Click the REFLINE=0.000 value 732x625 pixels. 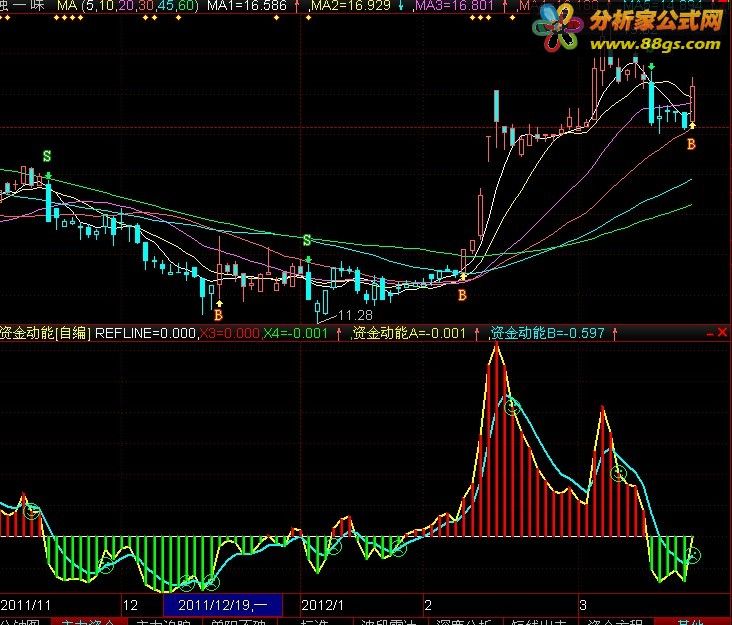(x=146, y=333)
